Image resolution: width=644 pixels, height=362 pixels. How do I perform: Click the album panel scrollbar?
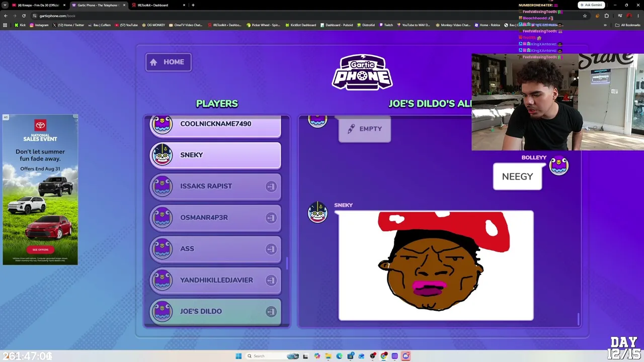pos(578,319)
